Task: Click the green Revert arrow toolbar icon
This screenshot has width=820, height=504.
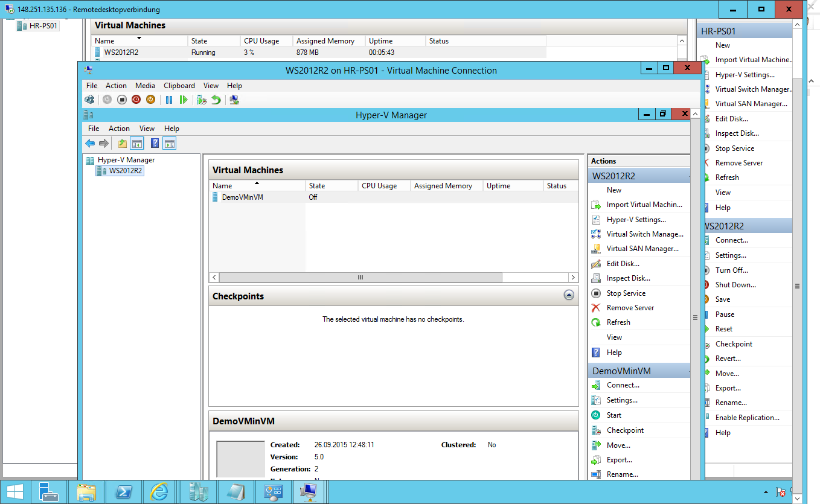Action: 216,100
